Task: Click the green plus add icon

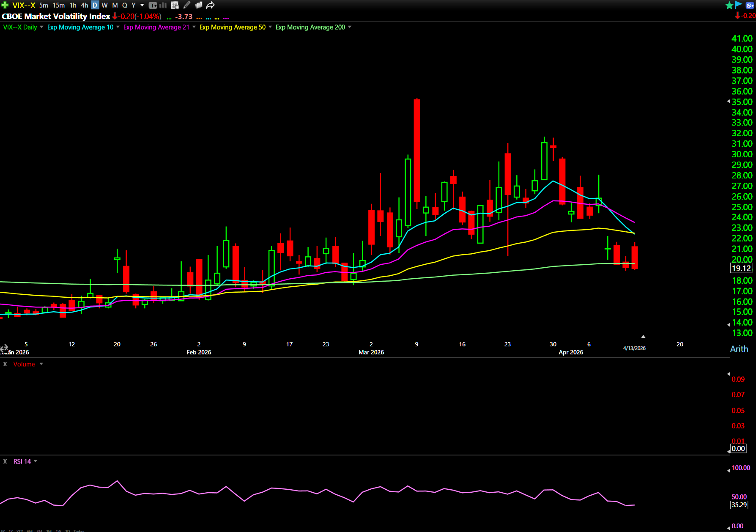Action: [5, 5]
